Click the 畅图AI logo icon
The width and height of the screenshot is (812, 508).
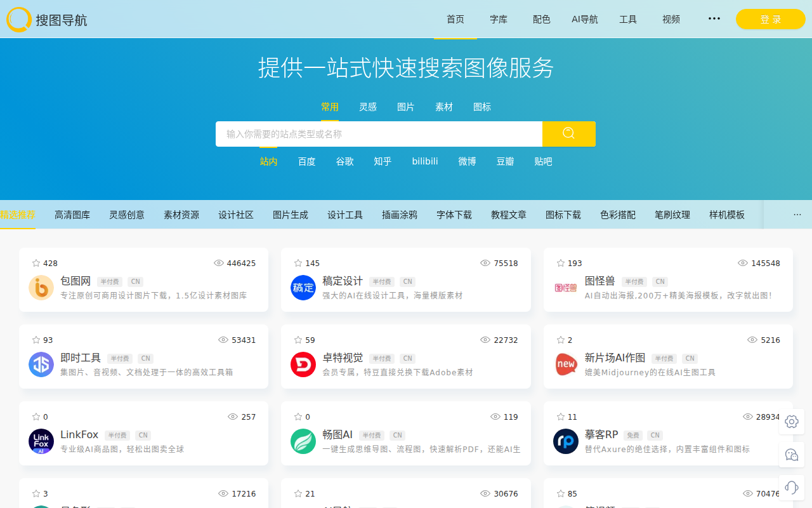click(303, 441)
